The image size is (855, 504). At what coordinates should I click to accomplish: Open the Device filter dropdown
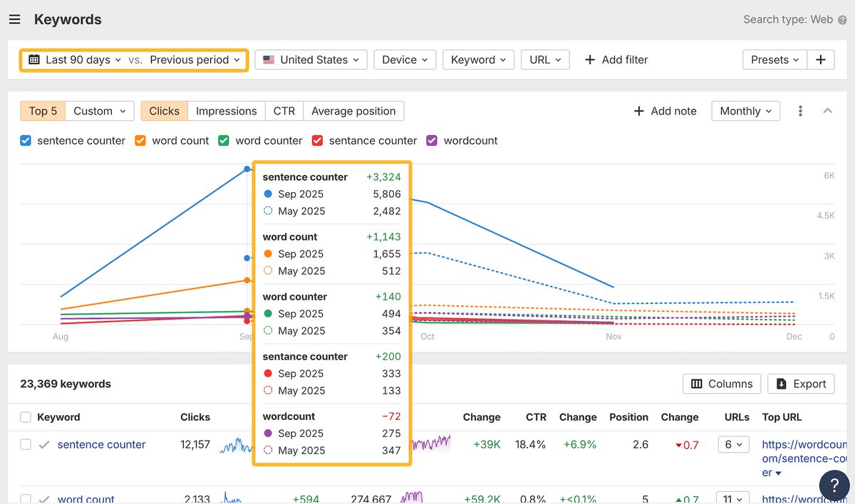click(405, 60)
